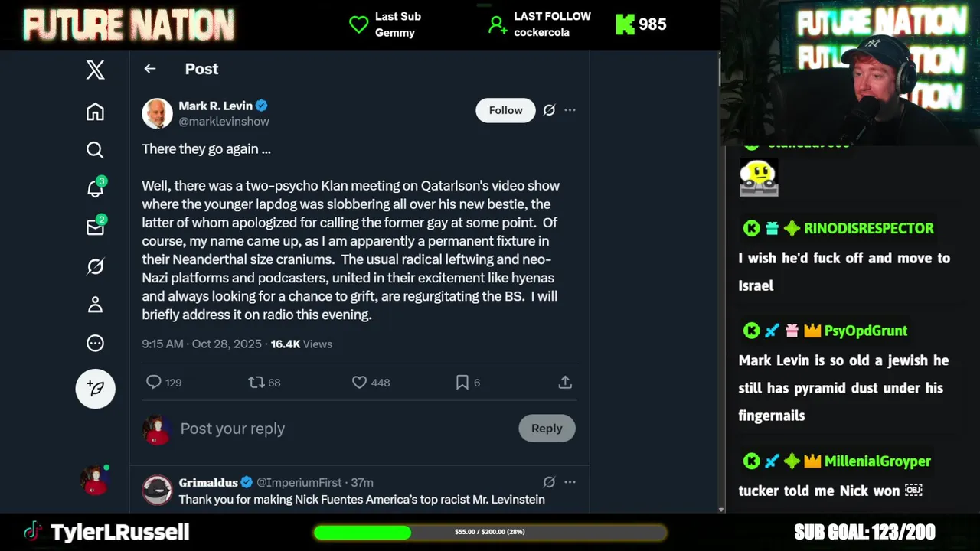
Task: Click the back arrow beside Post
Action: tap(150, 69)
